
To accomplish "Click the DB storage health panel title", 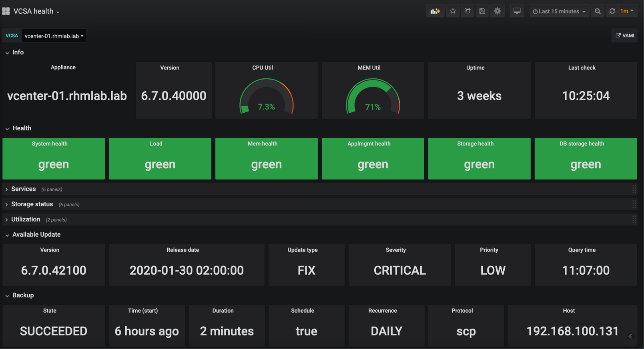I will (x=582, y=144).
